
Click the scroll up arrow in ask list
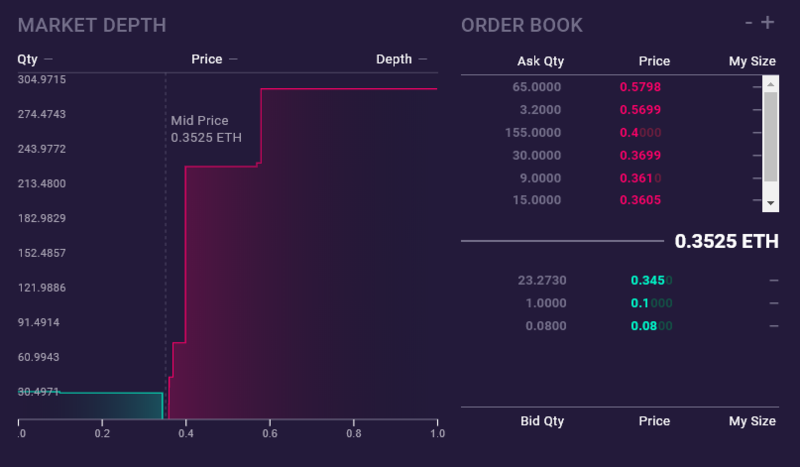click(x=769, y=87)
